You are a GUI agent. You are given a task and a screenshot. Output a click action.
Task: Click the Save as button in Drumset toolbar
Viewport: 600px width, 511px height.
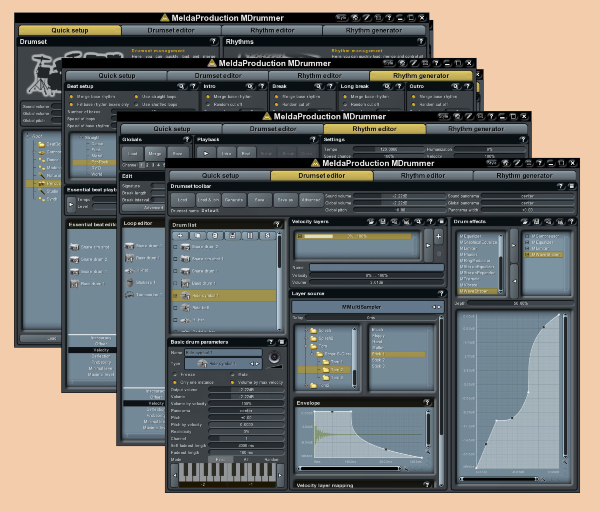pyautogui.click(x=285, y=200)
